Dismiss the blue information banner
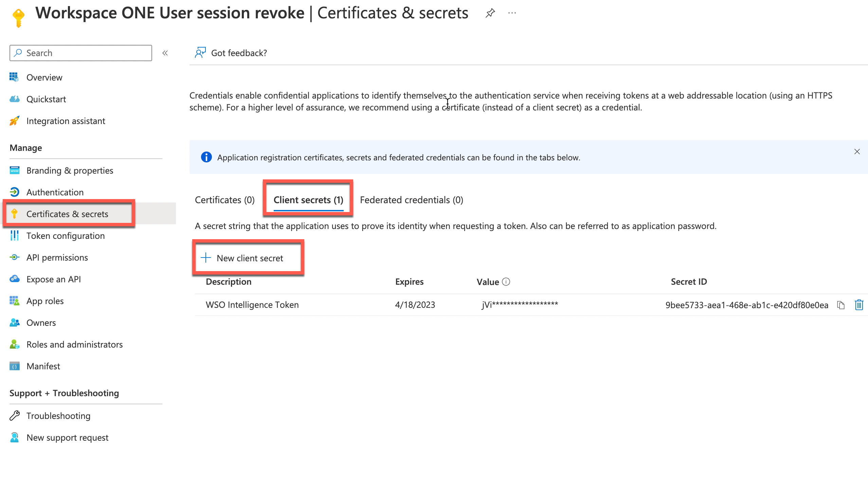This screenshot has height=494, width=868. pyautogui.click(x=857, y=152)
